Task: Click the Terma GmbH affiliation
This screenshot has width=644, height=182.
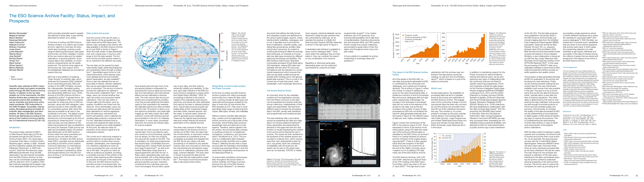Action: [16, 79]
